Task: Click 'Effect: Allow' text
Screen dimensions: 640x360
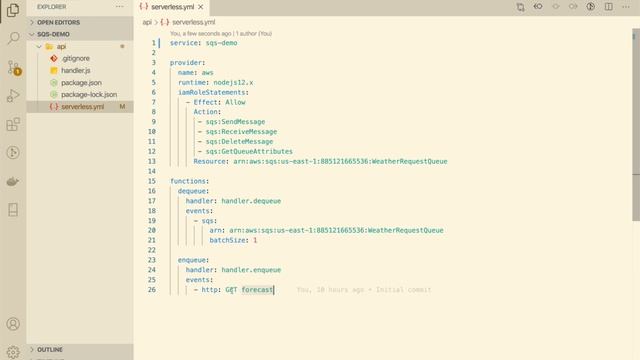Action: pos(220,102)
